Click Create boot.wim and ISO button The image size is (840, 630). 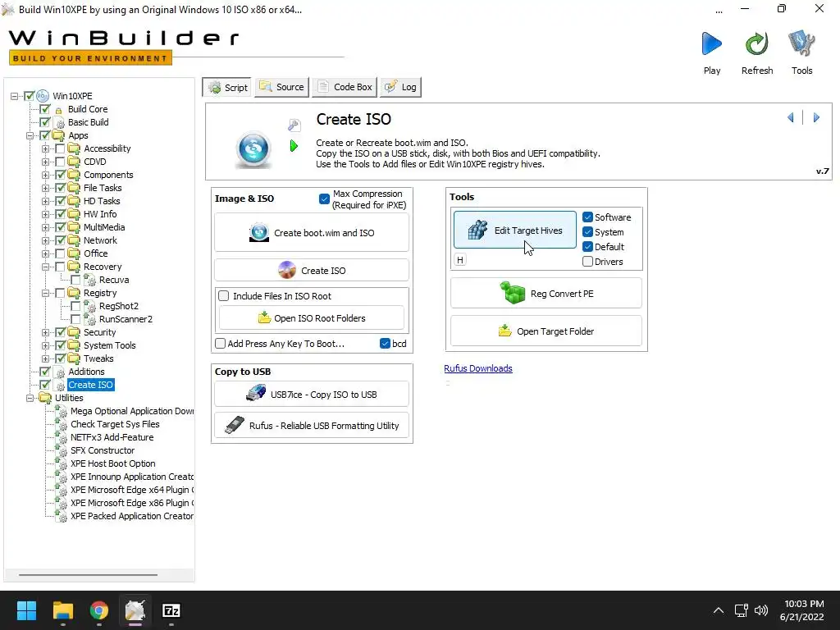click(x=311, y=232)
